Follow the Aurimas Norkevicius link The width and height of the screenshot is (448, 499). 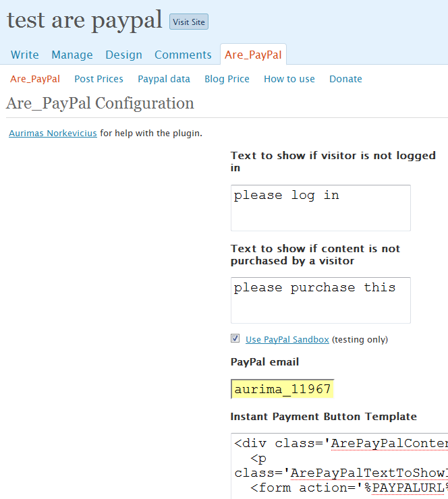coord(53,133)
